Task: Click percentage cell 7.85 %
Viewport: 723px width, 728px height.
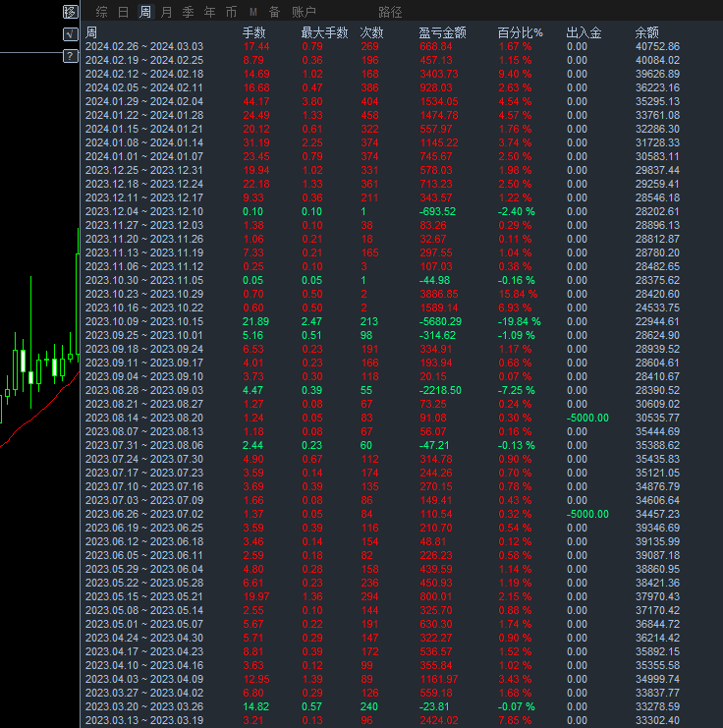Action: (x=515, y=720)
